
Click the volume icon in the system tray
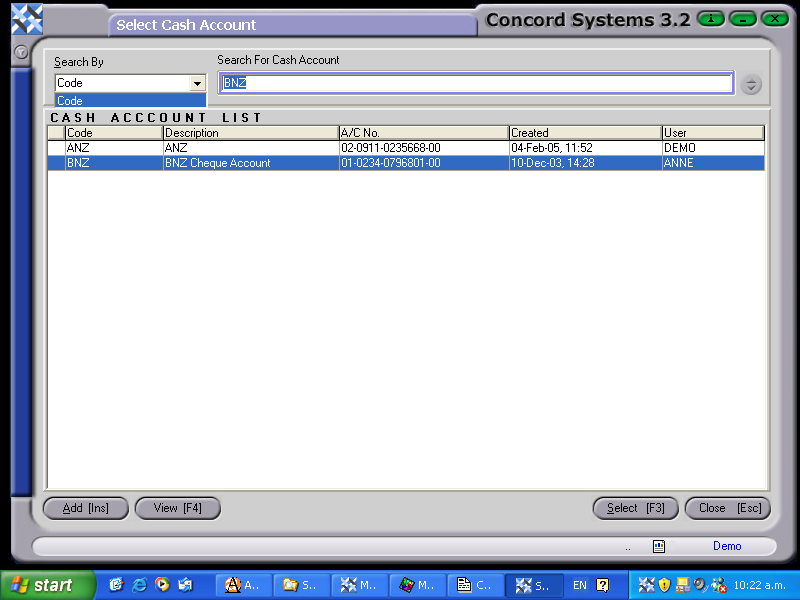[x=698, y=584]
